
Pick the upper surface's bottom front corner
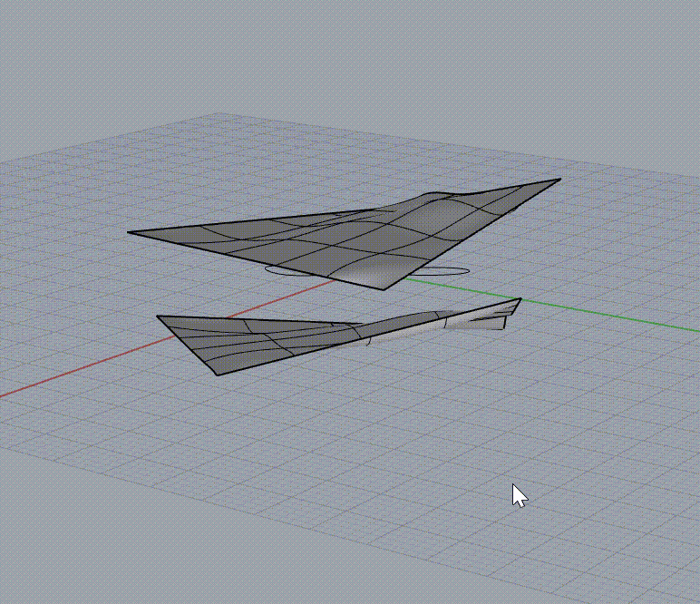[384, 289]
